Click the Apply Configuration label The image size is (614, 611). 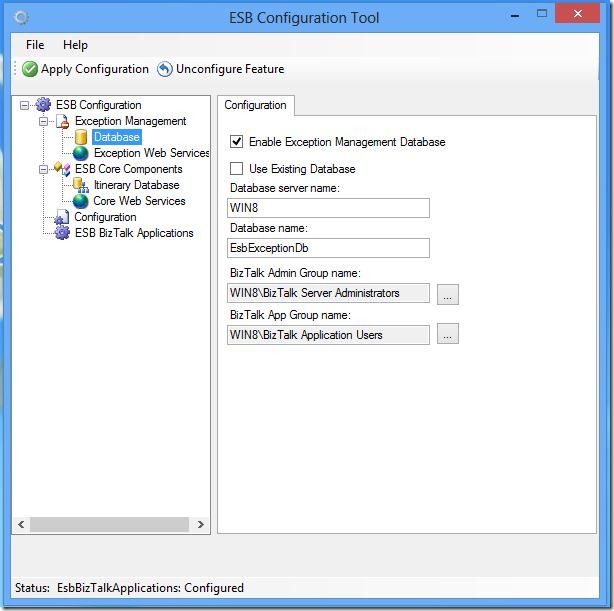[x=95, y=69]
